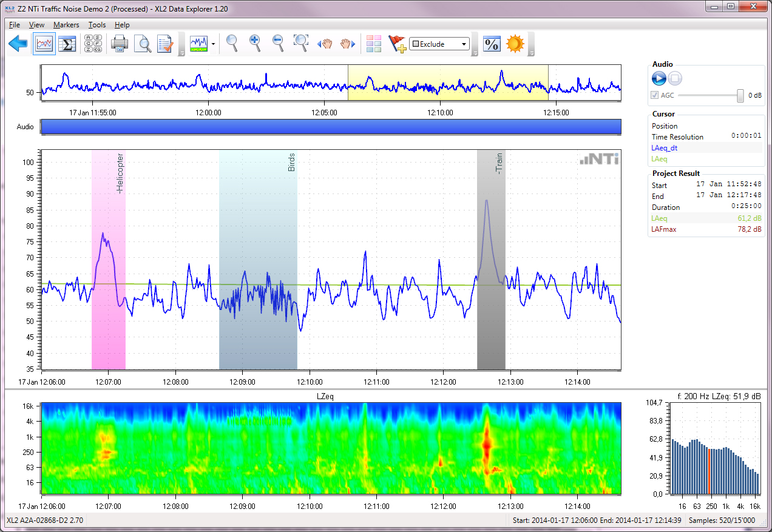The height and width of the screenshot is (532, 772).
Task: Click the audio gain slider handle
Action: point(740,95)
